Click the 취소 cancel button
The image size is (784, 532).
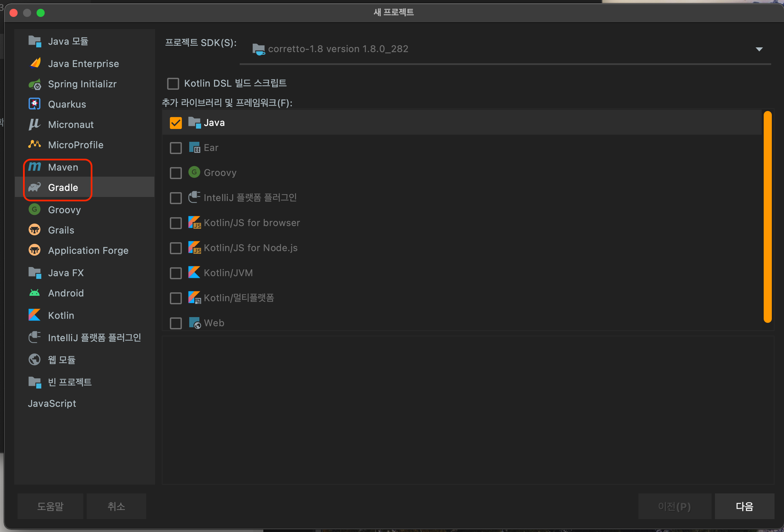pos(116,506)
